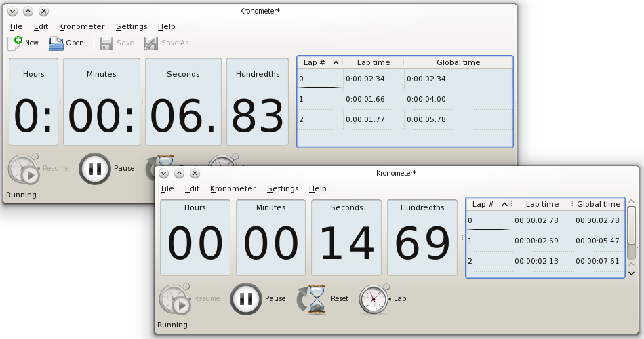
Task: Open Edit menu in back Kronometer window
Action: point(41,26)
